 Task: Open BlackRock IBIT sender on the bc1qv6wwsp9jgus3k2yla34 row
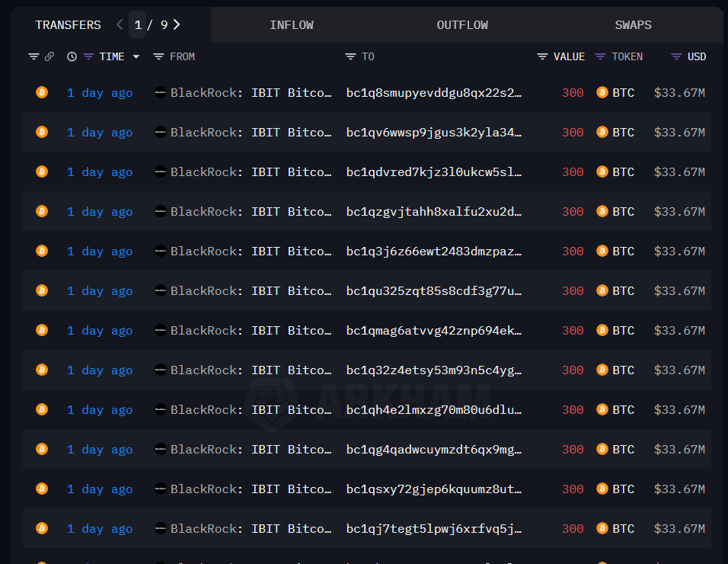point(251,133)
